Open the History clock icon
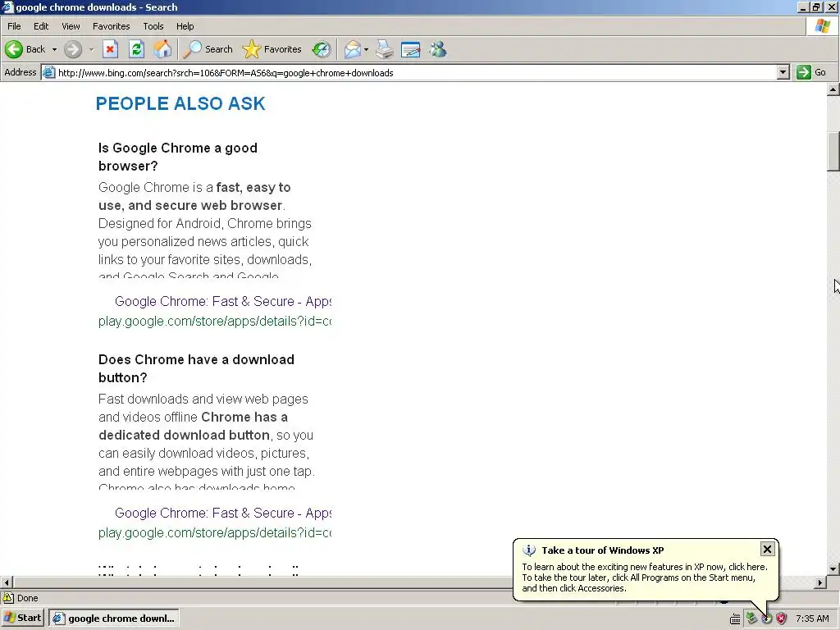The height and width of the screenshot is (630, 840). pyautogui.click(x=322, y=49)
